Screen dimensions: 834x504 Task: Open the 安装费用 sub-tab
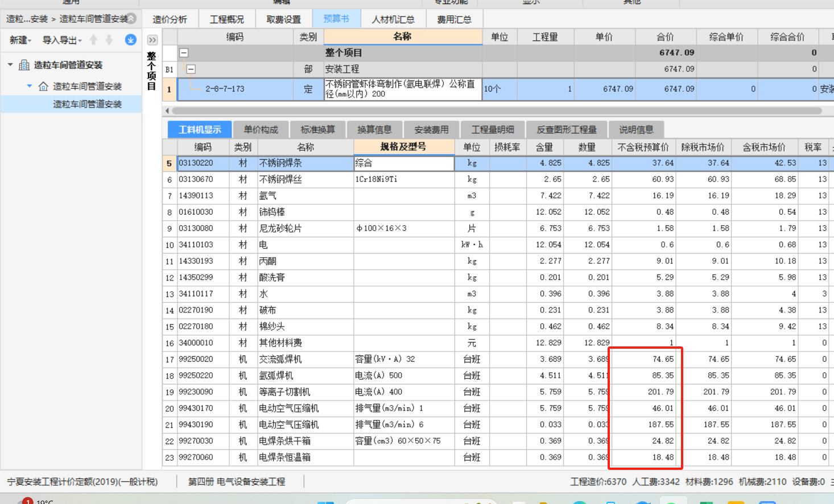pyautogui.click(x=431, y=130)
